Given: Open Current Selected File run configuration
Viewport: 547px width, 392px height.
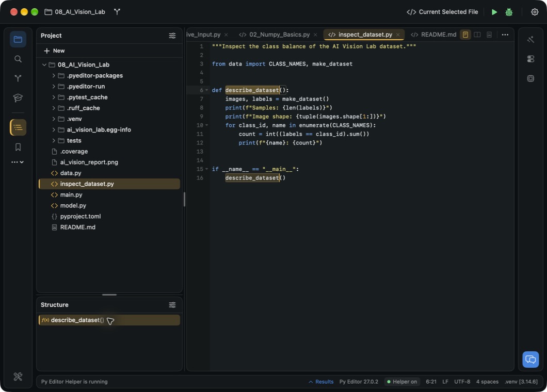Looking at the screenshot, I should (x=442, y=12).
